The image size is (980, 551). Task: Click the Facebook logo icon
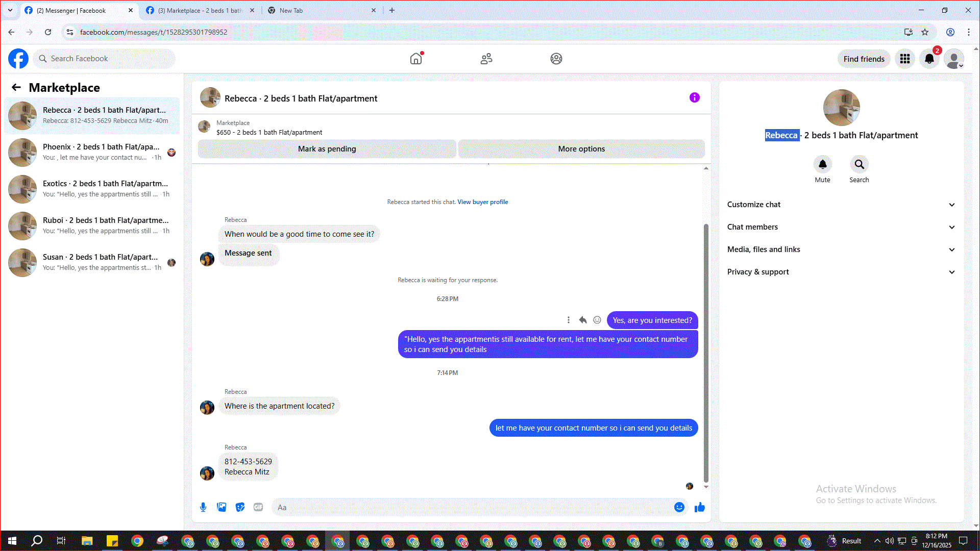point(18,59)
